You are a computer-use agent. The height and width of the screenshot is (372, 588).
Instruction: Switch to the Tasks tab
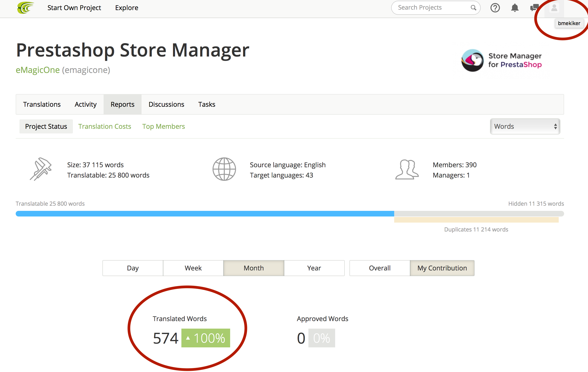click(206, 104)
